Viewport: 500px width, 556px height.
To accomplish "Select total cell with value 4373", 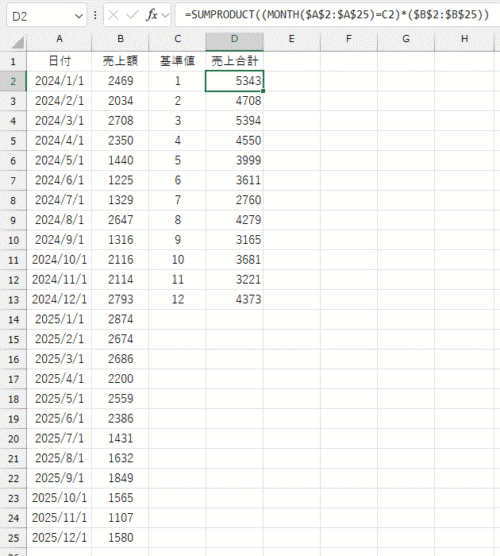I will (x=234, y=300).
